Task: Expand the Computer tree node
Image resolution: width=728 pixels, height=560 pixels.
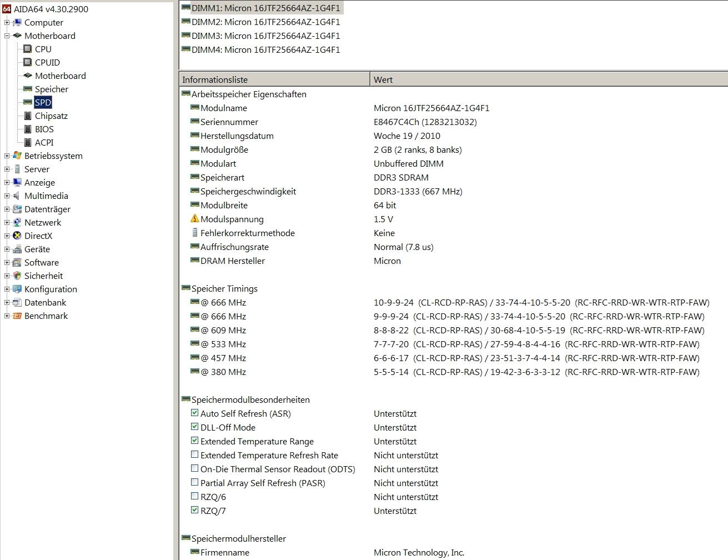Action: coord(7,23)
